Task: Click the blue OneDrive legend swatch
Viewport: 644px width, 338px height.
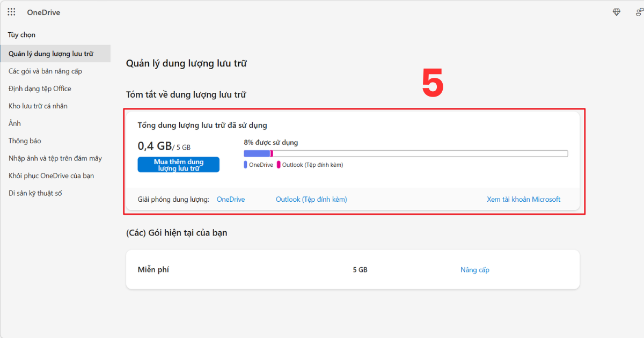Action: click(246, 165)
